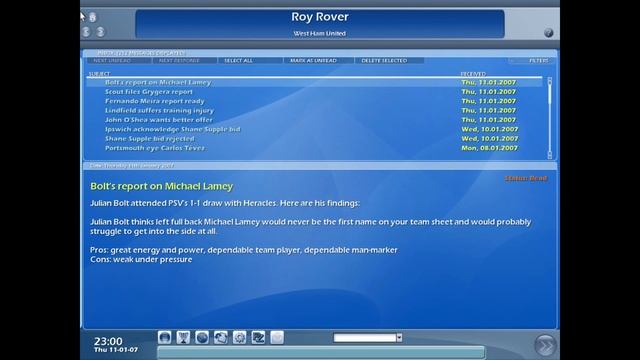Open the Filters control
This screenshot has height=360, width=640.
click(x=532, y=60)
